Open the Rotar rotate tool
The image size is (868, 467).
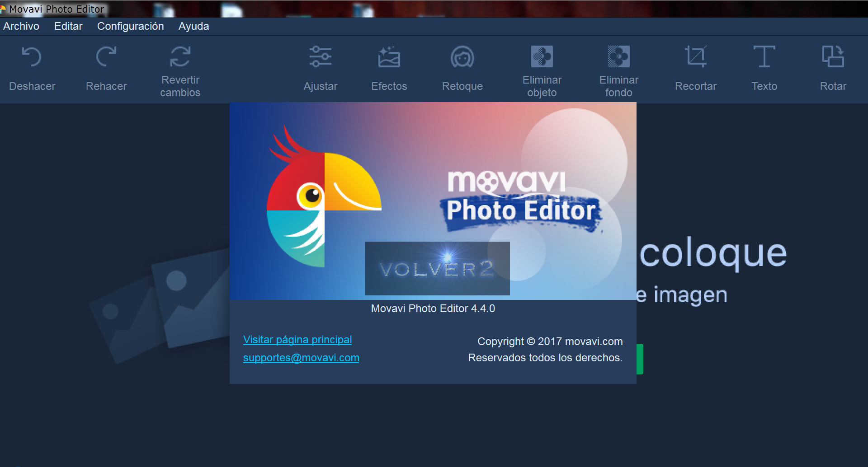point(833,69)
